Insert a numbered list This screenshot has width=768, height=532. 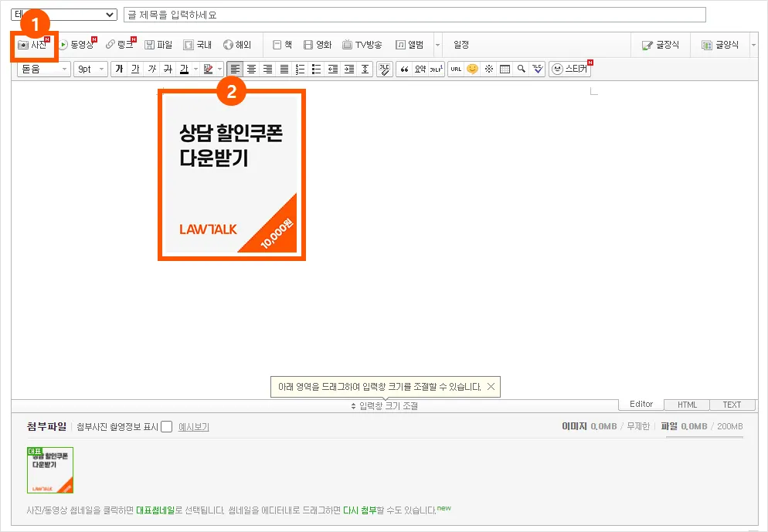300,69
